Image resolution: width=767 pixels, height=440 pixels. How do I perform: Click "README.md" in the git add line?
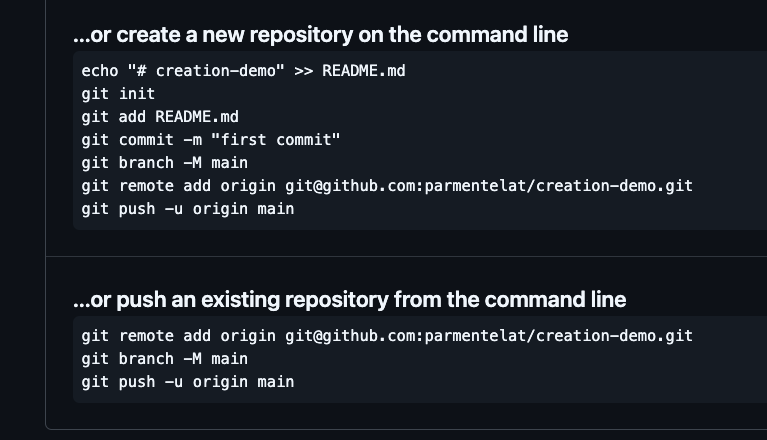[197, 117]
